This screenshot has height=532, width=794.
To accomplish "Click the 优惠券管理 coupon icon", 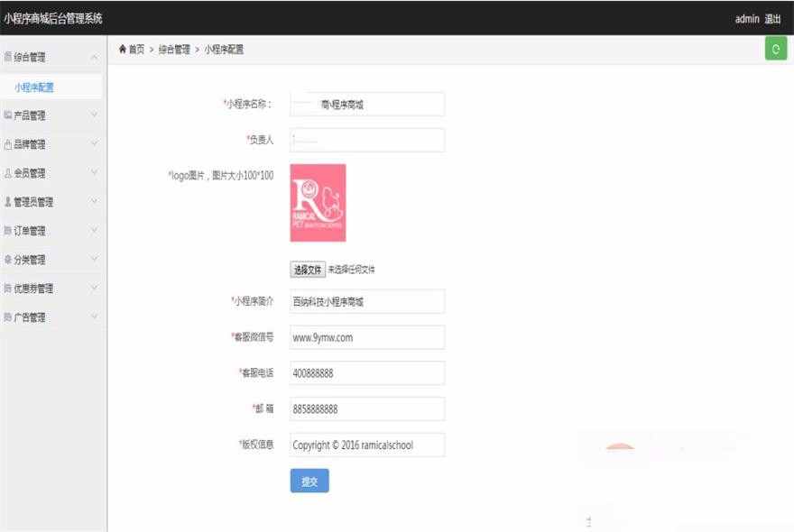I will click(x=11, y=288).
